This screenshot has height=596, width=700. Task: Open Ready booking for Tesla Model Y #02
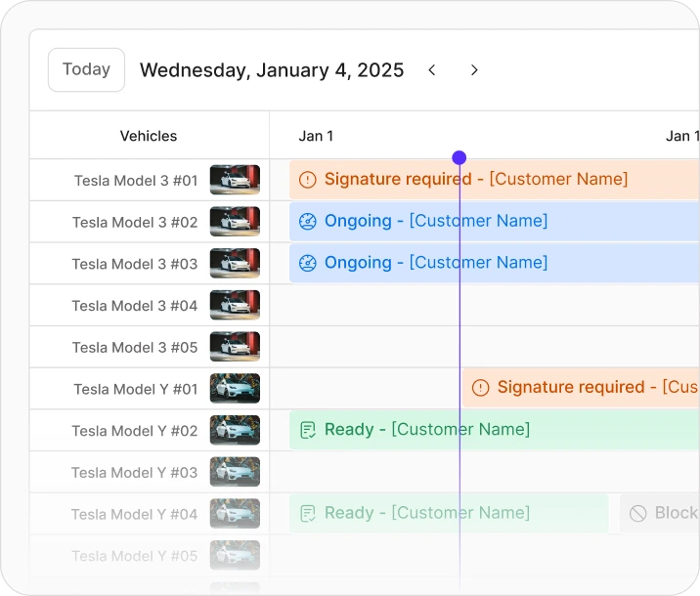[x=495, y=430]
